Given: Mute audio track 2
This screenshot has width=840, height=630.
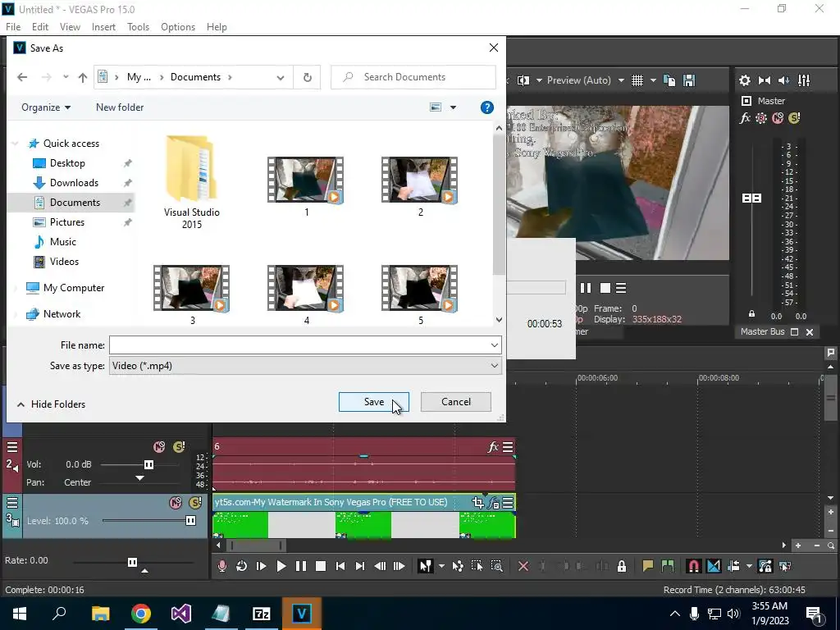Looking at the screenshot, I should tap(159, 447).
